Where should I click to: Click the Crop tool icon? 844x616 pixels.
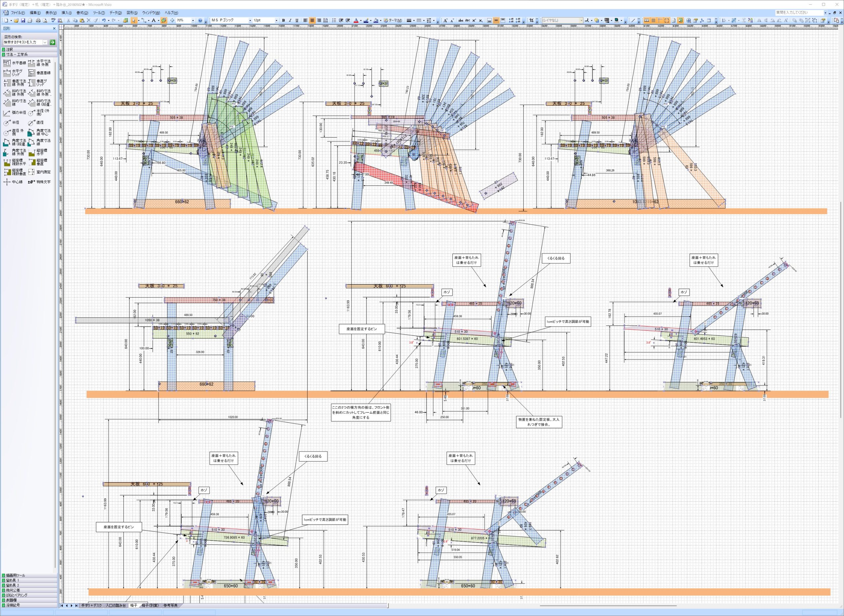[x=531, y=20]
